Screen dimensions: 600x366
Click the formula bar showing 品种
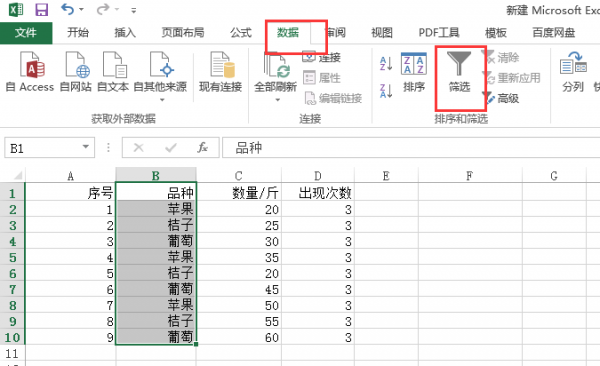pos(411,148)
